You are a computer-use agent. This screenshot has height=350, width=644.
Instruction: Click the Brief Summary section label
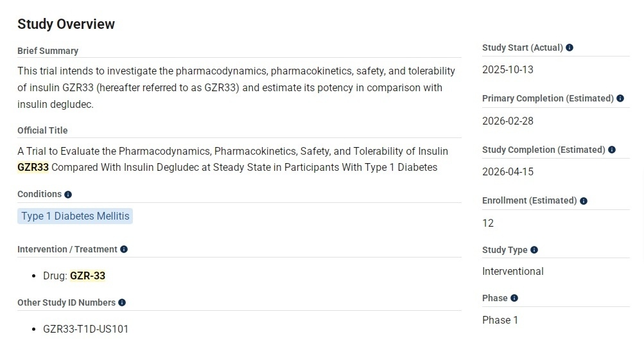point(48,51)
